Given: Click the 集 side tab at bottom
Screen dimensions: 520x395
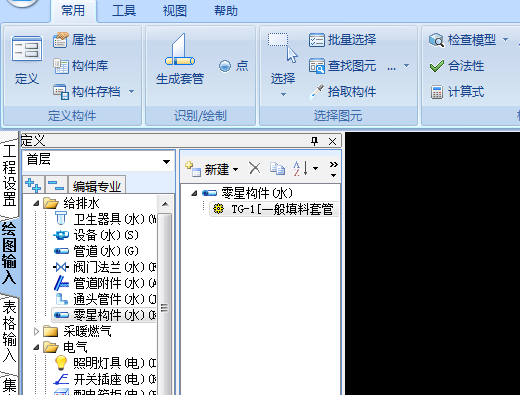Looking at the screenshot, I should tap(9, 385).
